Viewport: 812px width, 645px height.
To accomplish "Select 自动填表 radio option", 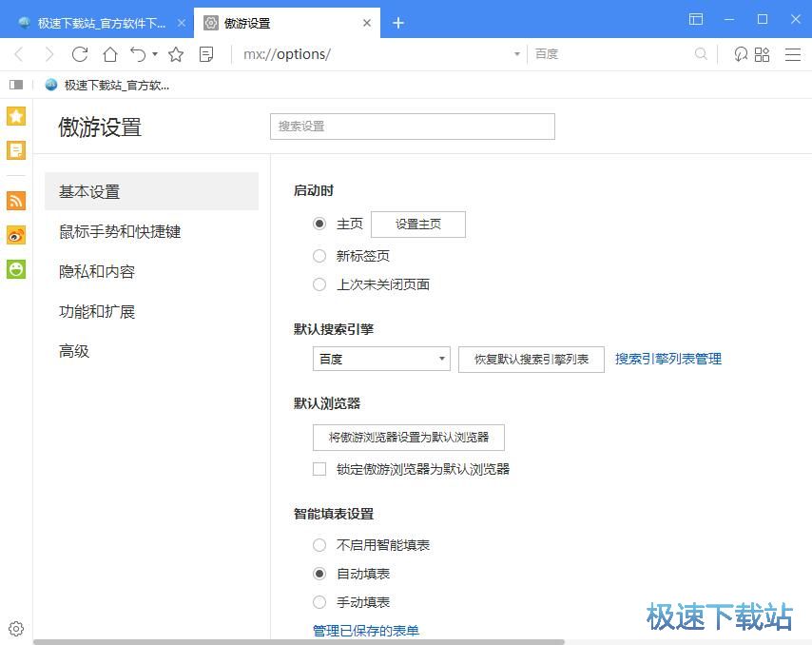I will (x=319, y=574).
